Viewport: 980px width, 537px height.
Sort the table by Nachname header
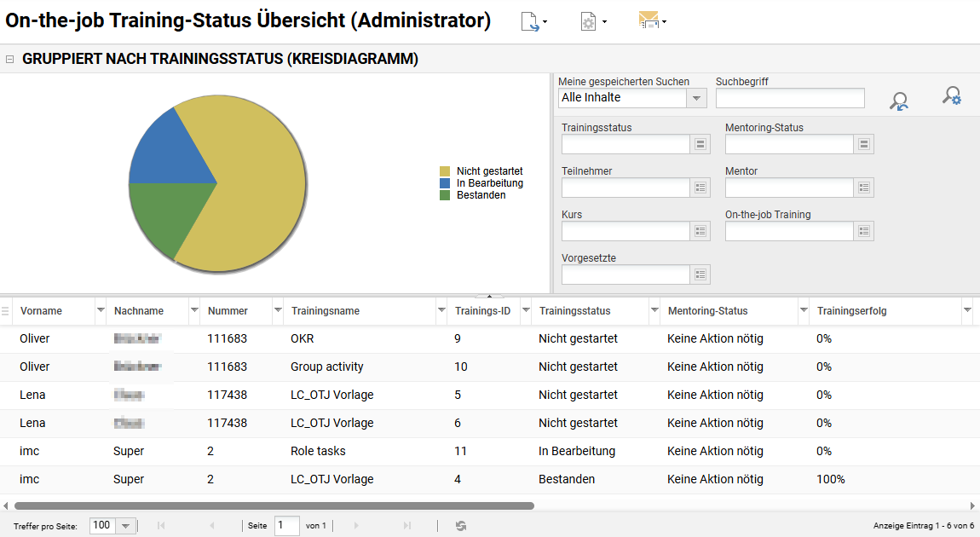[138, 311]
